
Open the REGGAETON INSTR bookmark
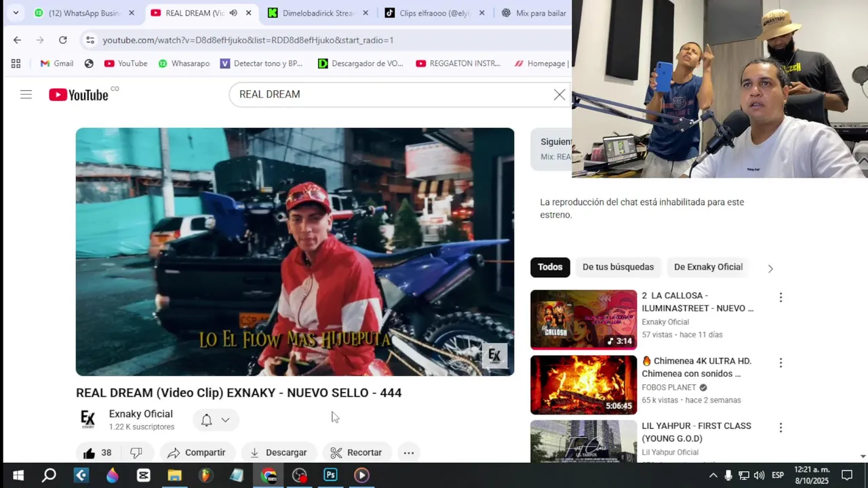(x=458, y=63)
